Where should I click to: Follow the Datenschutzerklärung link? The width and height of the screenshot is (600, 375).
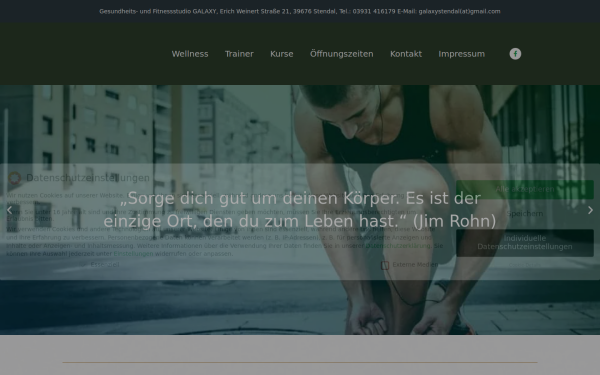398,246
